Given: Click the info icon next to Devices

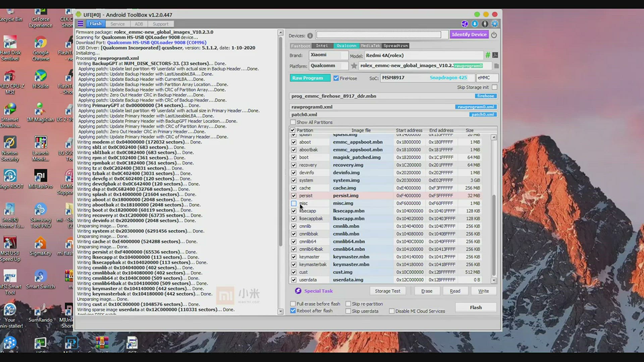Looking at the screenshot, I should coord(310,36).
